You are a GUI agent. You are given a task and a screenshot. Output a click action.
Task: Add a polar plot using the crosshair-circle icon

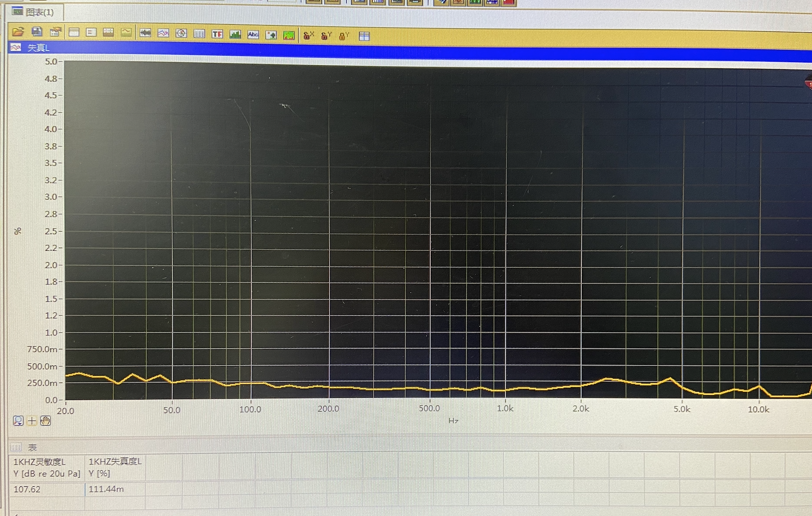tap(181, 33)
